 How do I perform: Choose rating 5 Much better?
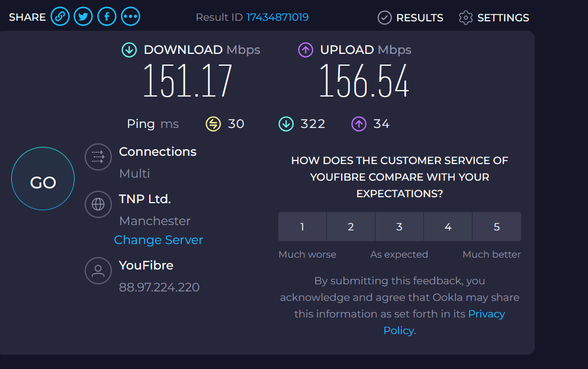pyautogui.click(x=496, y=227)
